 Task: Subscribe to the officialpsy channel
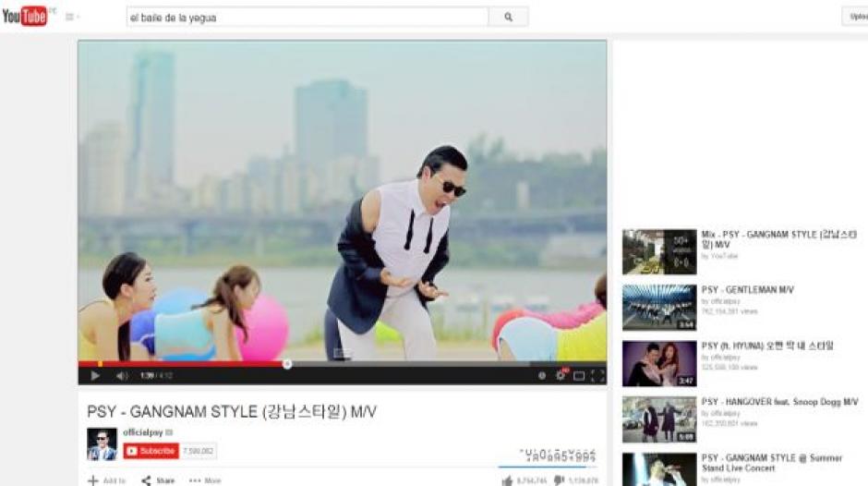point(151,451)
